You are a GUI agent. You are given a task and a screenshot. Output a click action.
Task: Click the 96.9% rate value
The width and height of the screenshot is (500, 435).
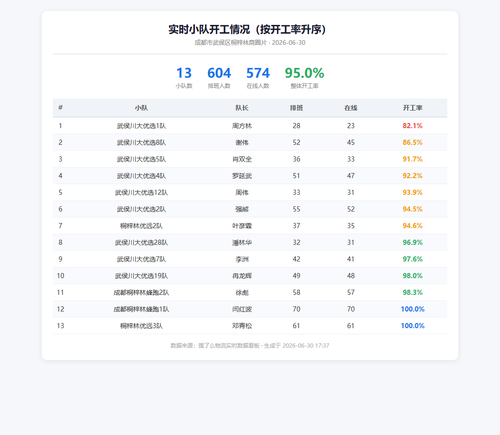413,243
